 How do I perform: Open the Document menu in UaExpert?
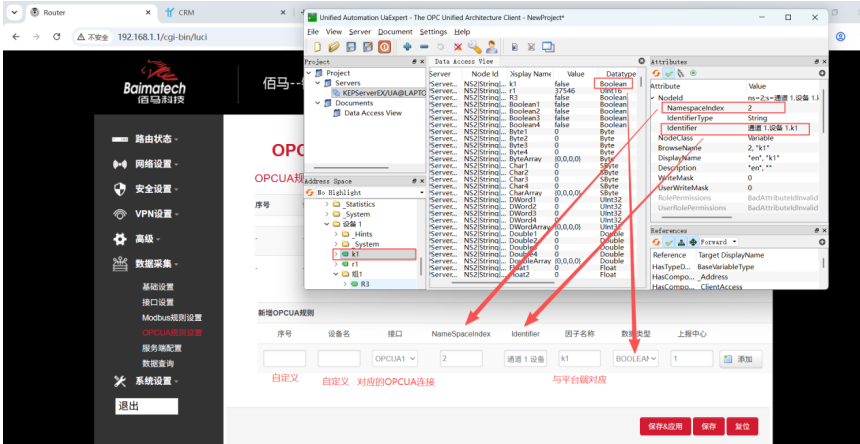pos(395,32)
